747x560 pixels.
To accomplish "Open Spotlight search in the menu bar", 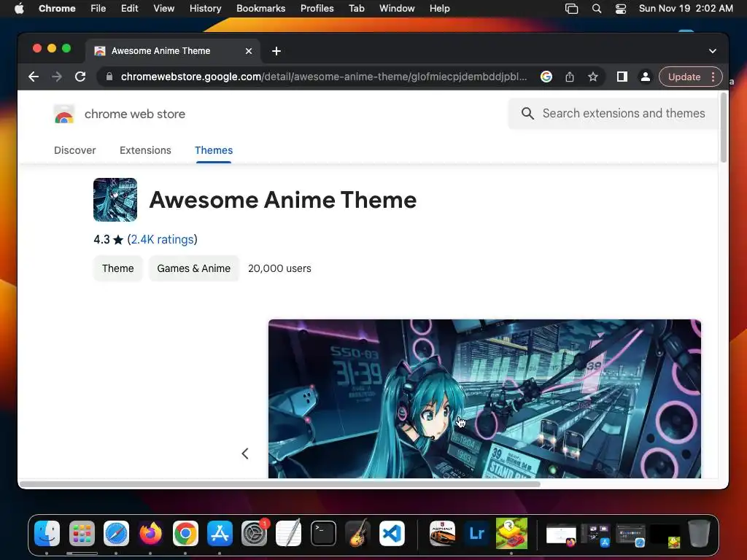I will coord(597,9).
